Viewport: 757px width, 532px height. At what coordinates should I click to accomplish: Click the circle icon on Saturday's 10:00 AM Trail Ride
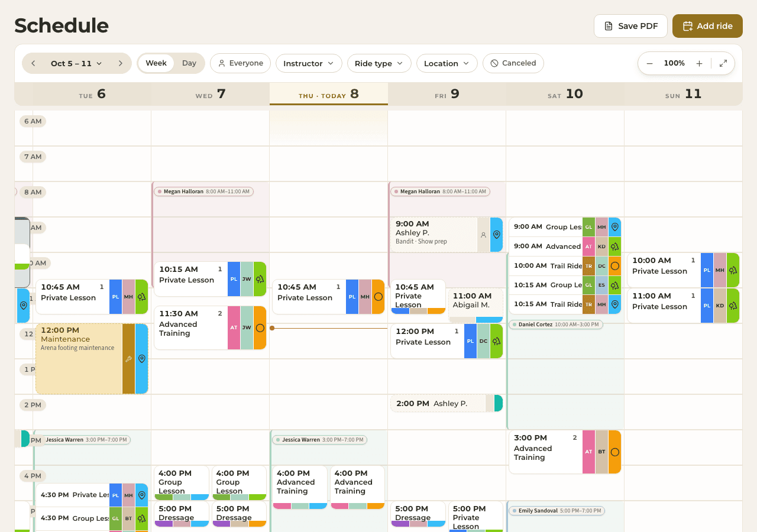point(615,266)
